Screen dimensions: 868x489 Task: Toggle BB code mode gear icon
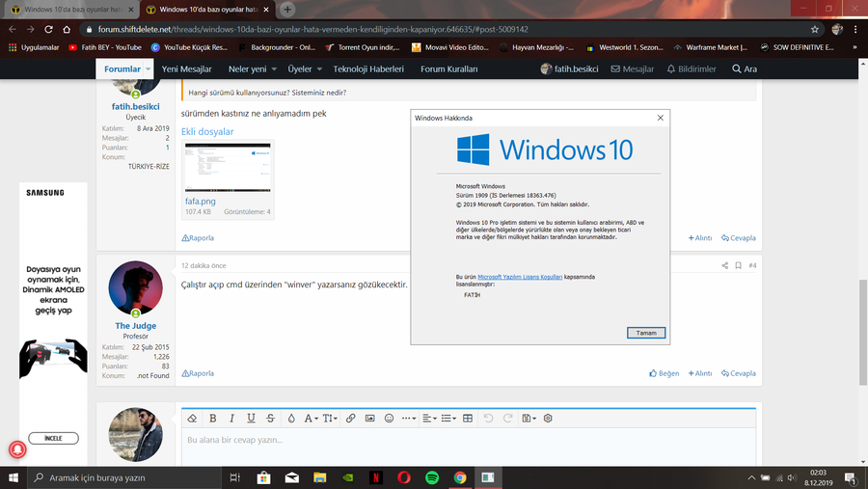(x=548, y=419)
